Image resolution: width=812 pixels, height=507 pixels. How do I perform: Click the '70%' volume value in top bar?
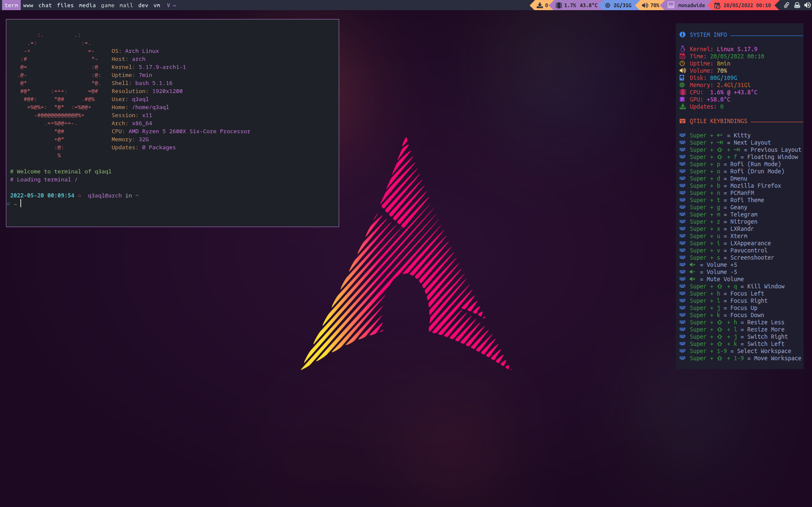click(x=655, y=5)
